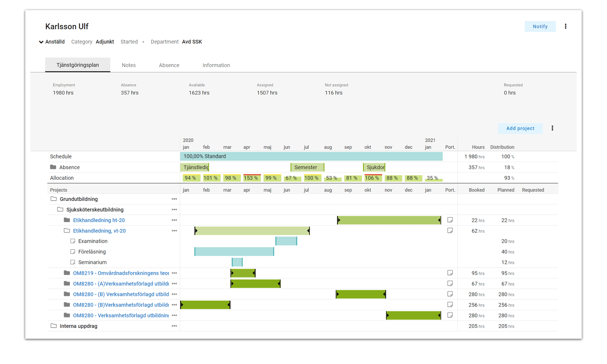Click the Add project button
607x364 pixels.
pos(520,128)
